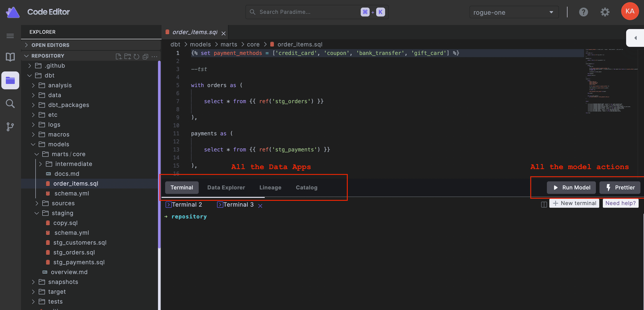Open the Search magnifier in activity bar
644x310 pixels.
coord(10,103)
